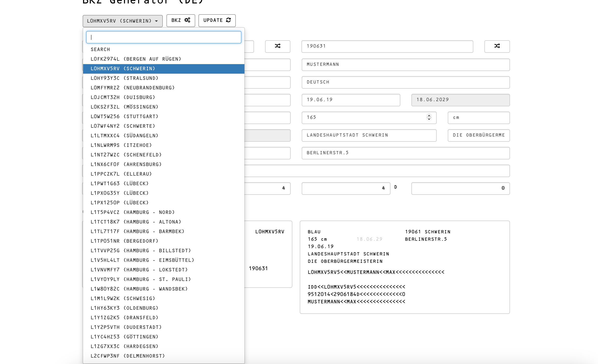The width and height of the screenshot is (598, 364).
Task: Edit the DEUTSCH nationality field
Action: click(406, 82)
